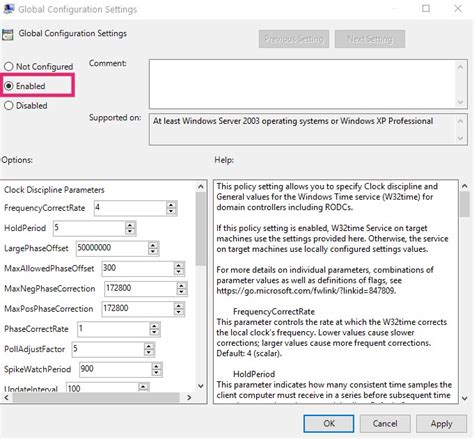Image resolution: width=474 pixels, height=439 pixels.
Task: Click the UpdateInterval value field
Action: click(x=102, y=387)
